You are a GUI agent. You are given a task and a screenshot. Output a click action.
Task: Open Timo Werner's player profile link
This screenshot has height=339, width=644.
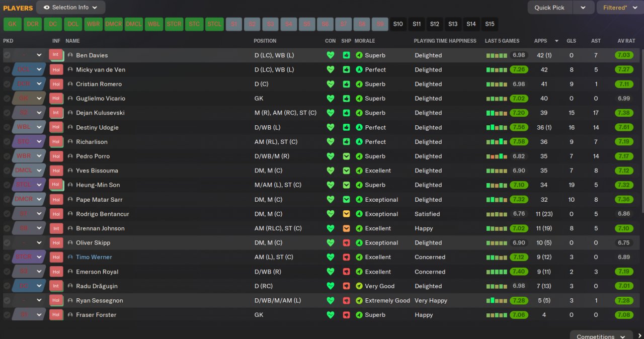(94, 257)
